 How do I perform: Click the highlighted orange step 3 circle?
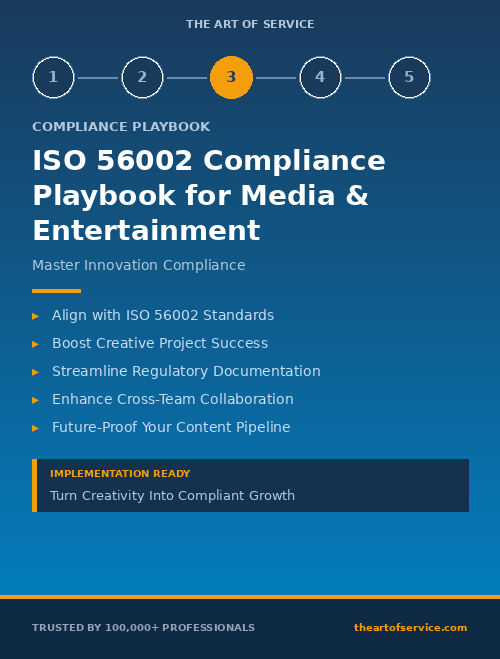(x=231, y=77)
